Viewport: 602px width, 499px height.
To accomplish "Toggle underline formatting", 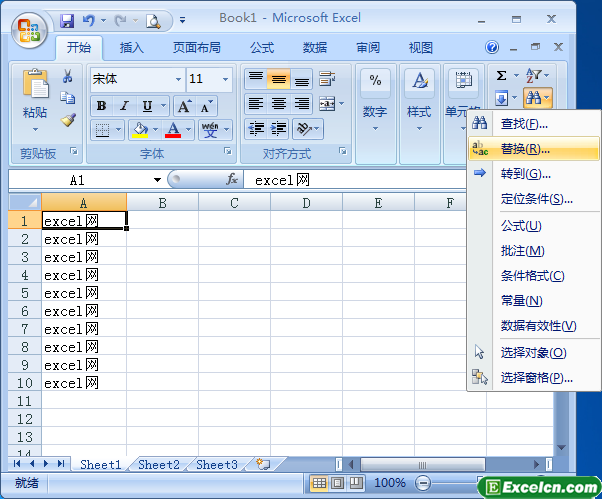I will click(x=147, y=106).
